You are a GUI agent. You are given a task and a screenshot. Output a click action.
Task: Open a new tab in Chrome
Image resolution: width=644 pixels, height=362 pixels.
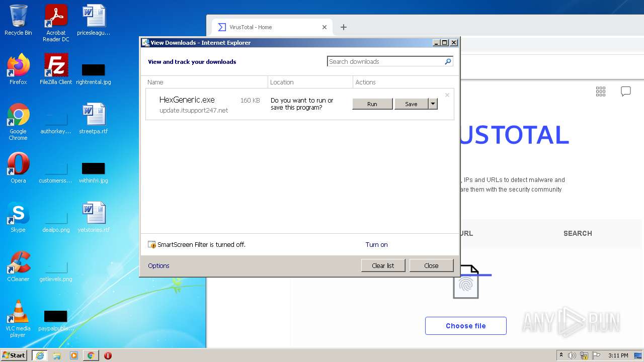344,27
